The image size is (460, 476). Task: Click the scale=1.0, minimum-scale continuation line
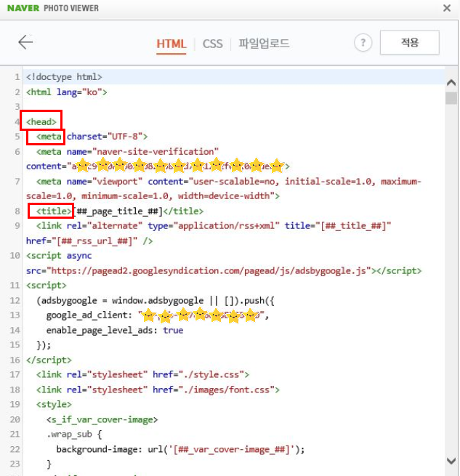tap(153, 196)
